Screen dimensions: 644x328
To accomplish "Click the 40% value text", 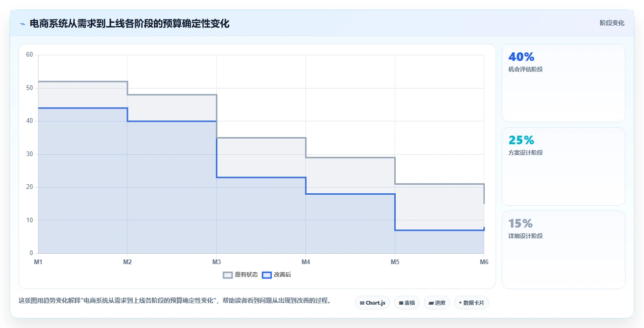I will [x=521, y=57].
